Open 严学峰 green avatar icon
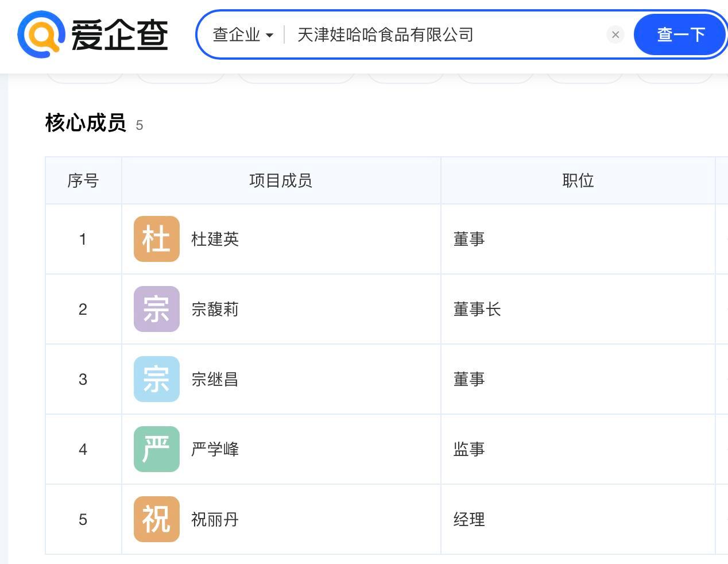The image size is (728, 564). click(157, 449)
